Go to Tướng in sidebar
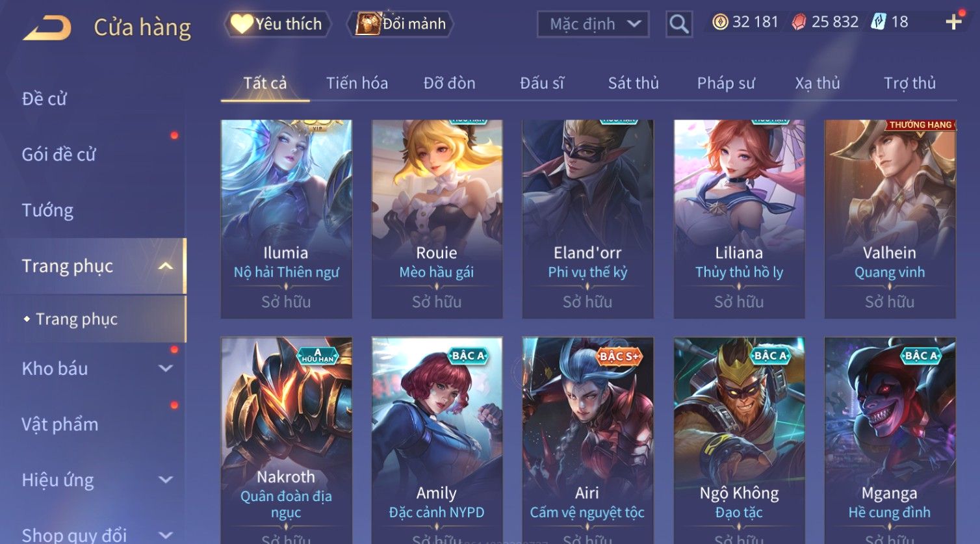This screenshot has height=544, width=980. 47,211
